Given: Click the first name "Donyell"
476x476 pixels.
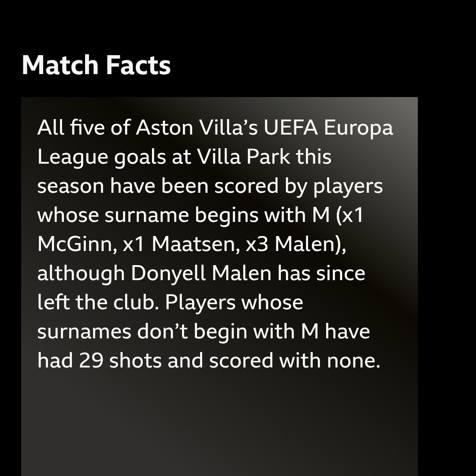Looking at the screenshot, I should pos(168,274).
